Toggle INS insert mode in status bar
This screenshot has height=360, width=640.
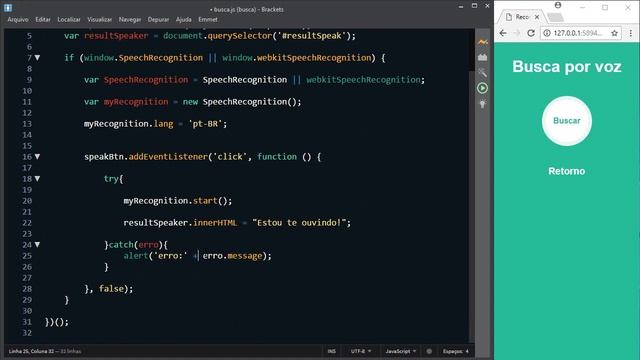pyautogui.click(x=331, y=351)
